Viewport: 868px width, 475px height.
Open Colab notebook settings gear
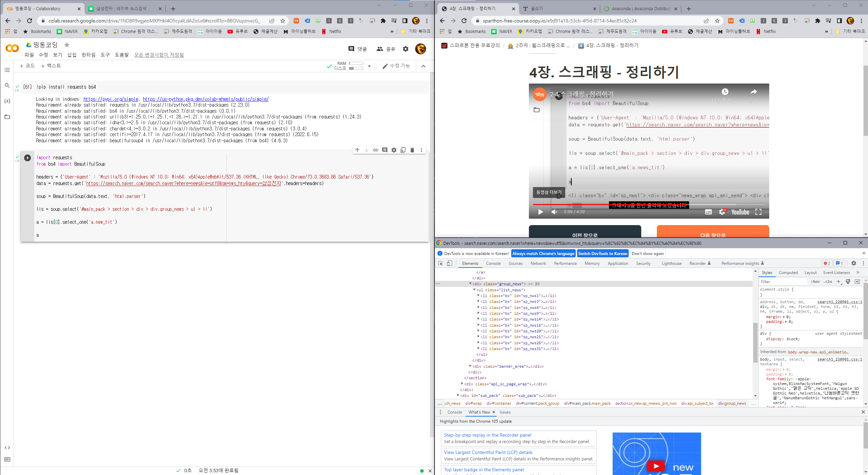[406, 49]
